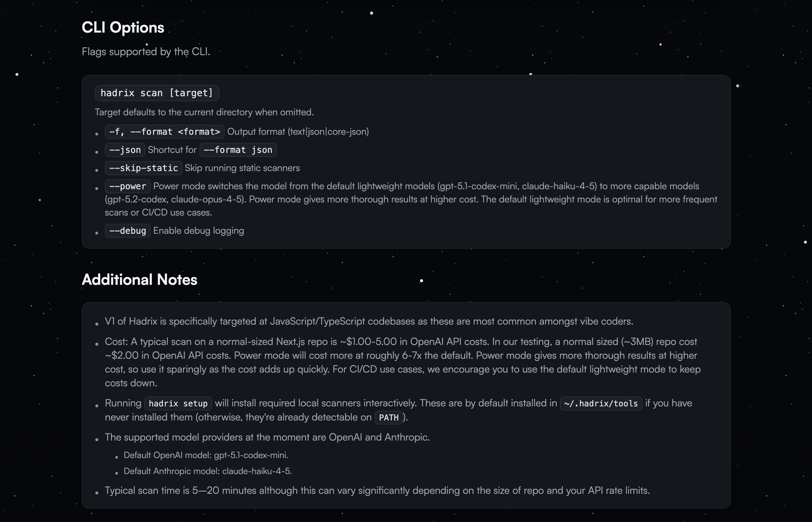Click the "Default Anthropic model" sub-bullet text
Viewport: 812px width, 522px height.
(x=207, y=471)
